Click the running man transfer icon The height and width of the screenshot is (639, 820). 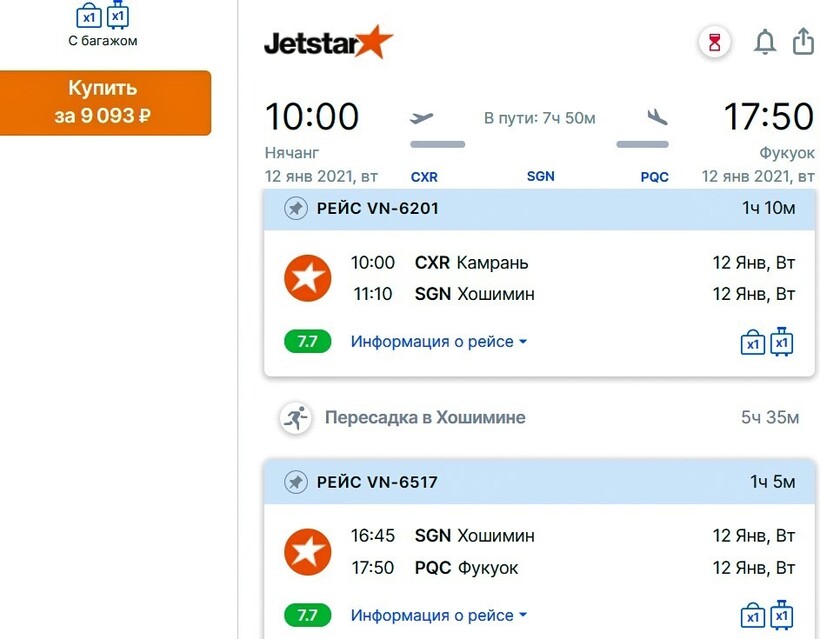click(x=295, y=418)
